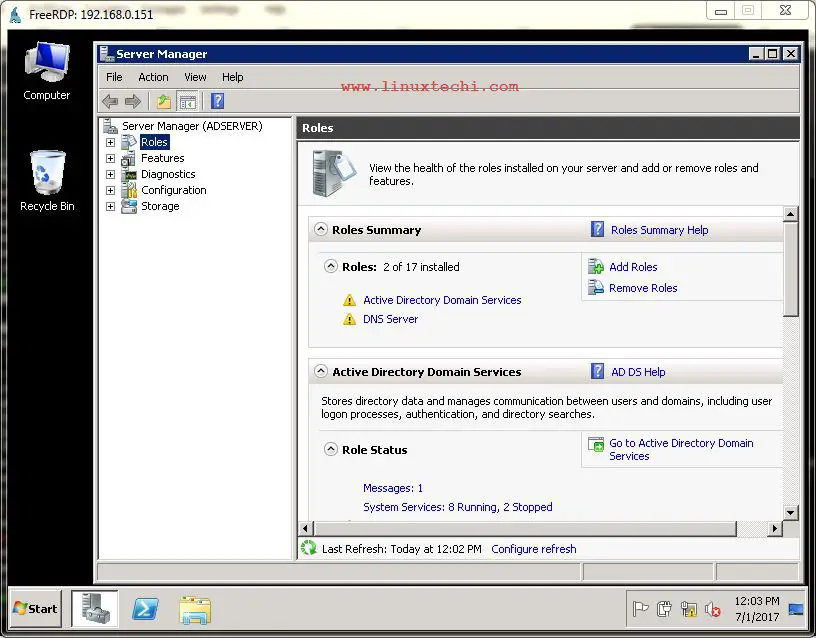Viewport: 816px width, 638px height.
Task: Click the Roles Summary Help question icon
Action: point(597,229)
